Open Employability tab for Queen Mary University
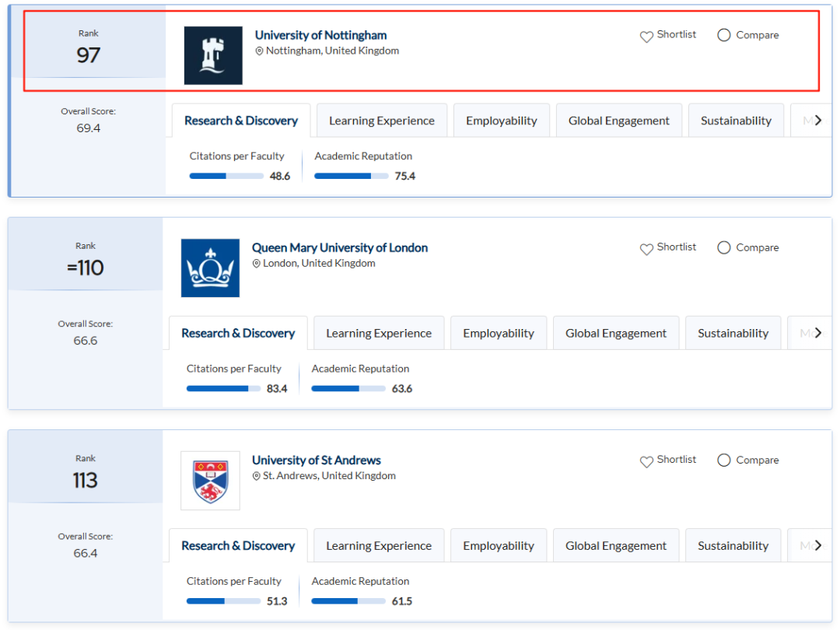Viewport: 840px width, 630px height. tap(499, 333)
